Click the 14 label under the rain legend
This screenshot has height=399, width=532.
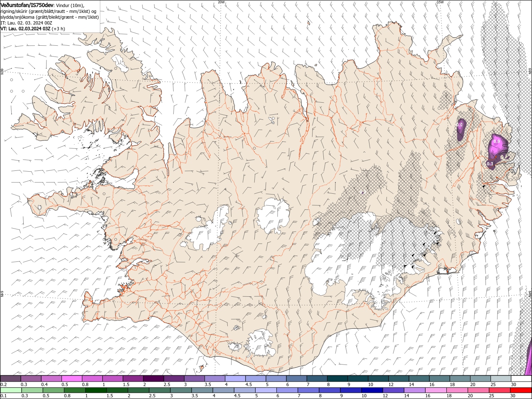tap(407, 396)
